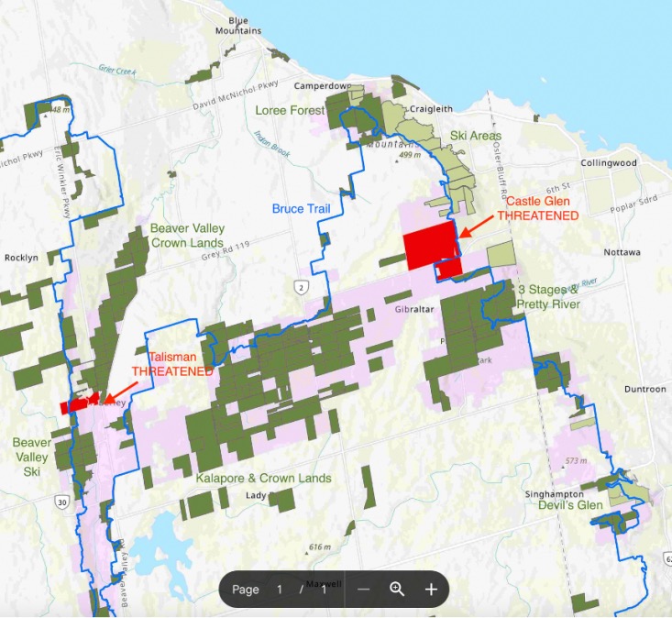
Task: Click the 'Devil's Glen' label
Action: (x=570, y=505)
